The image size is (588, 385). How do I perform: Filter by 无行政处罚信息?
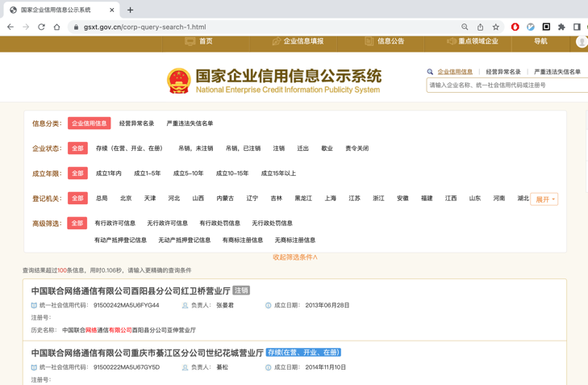[273, 224]
